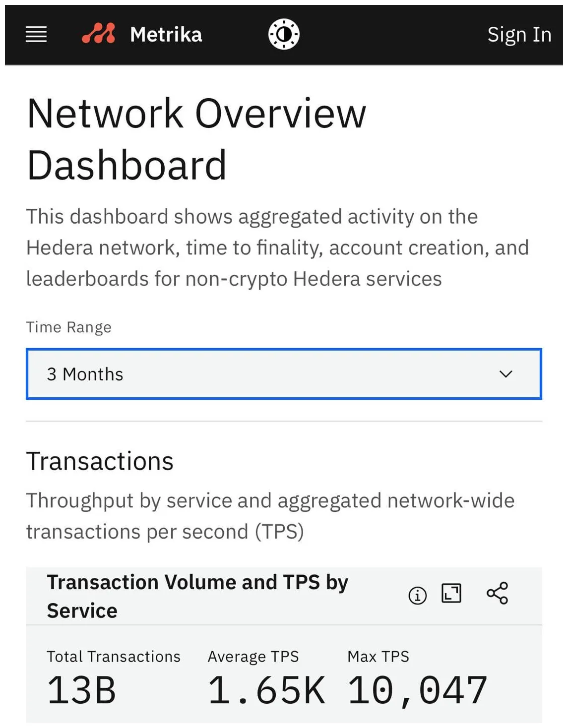Show info for Transaction Volume card

(x=417, y=595)
